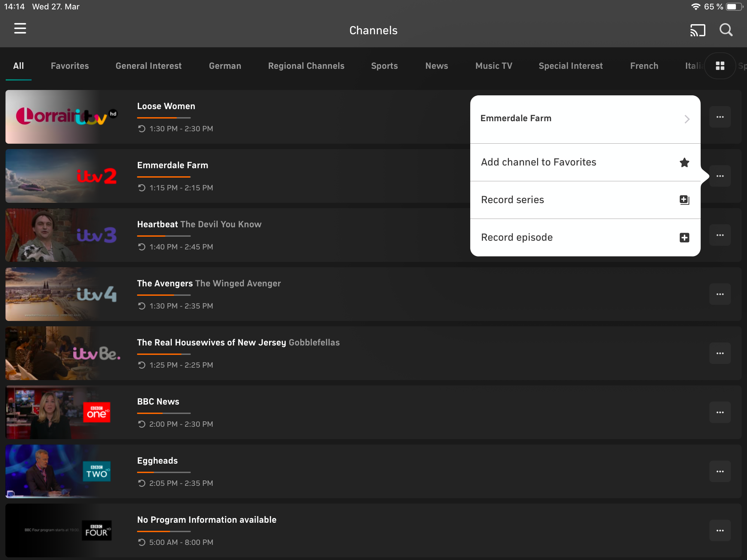Screen dimensions: 747x560
Task: Open more options for Real Housewives row
Action: pos(720,354)
